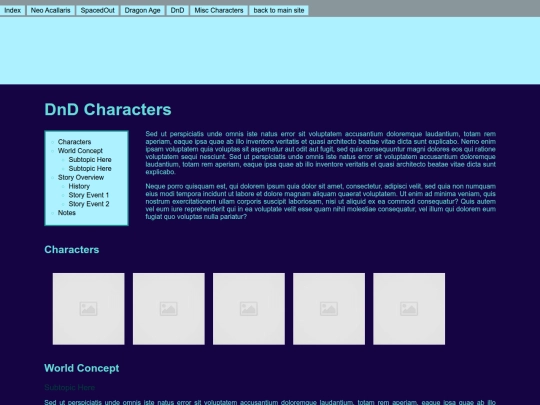The height and width of the screenshot is (405, 540).
Task: Click the dim Subtopic Here subheading
Action: tap(70, 388)
